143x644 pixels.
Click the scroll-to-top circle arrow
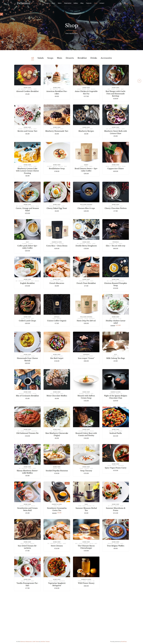click(x=139, y=81)
